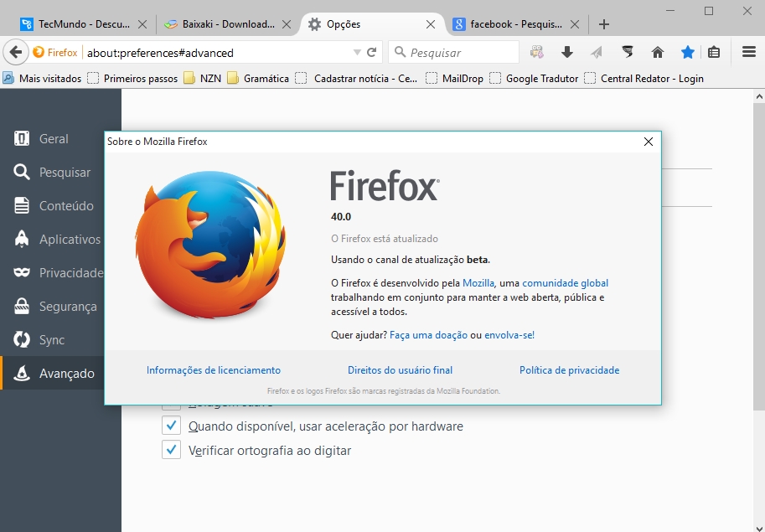This screenshot has width=765, height=532.
Task: Click the search magnifier icon in search box
Action: coord(400,52)
